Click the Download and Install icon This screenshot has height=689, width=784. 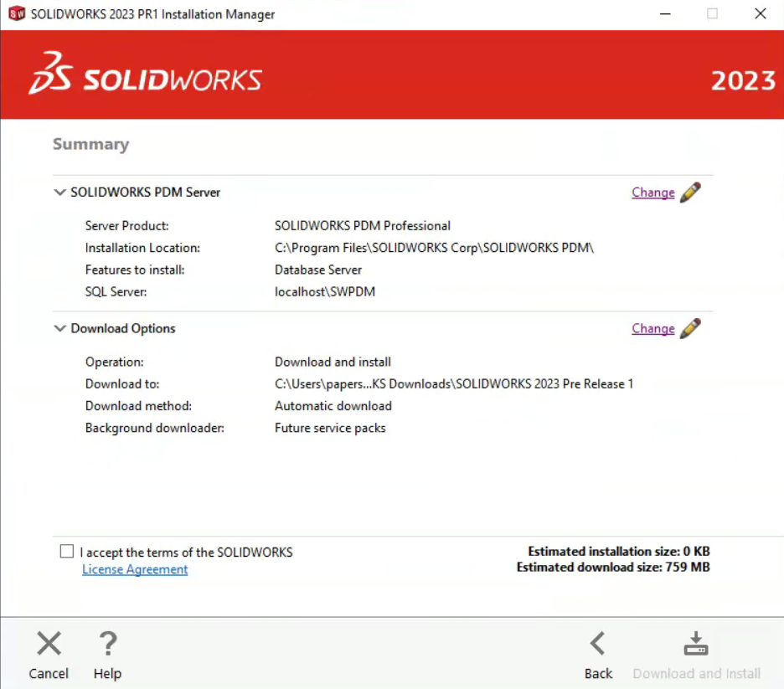pyautogui.click(x=696, y=643)
